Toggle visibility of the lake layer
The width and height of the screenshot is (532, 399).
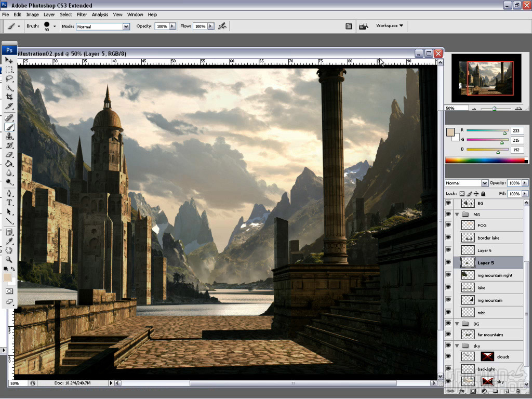tap(448, 288)
